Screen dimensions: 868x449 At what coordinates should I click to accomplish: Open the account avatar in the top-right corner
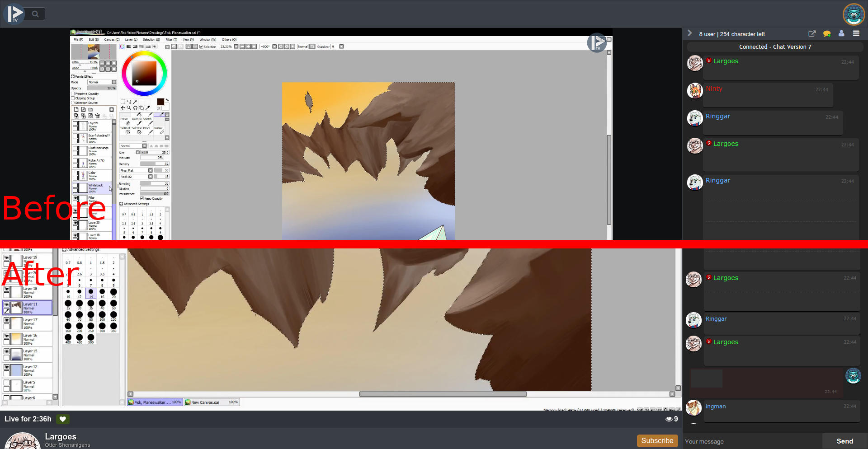pyautogui.click(x=854, y=14)
